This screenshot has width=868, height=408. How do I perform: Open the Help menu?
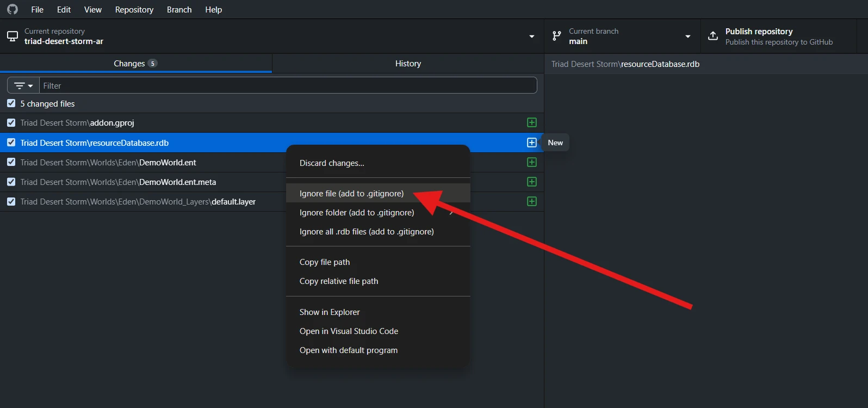pyautogui.click(x=214, y=9)
